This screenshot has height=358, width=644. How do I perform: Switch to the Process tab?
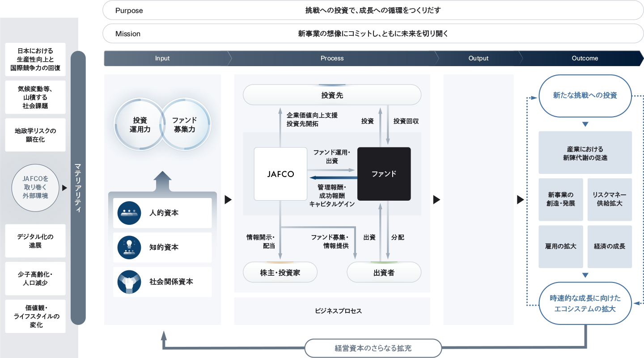coord(332,58)
